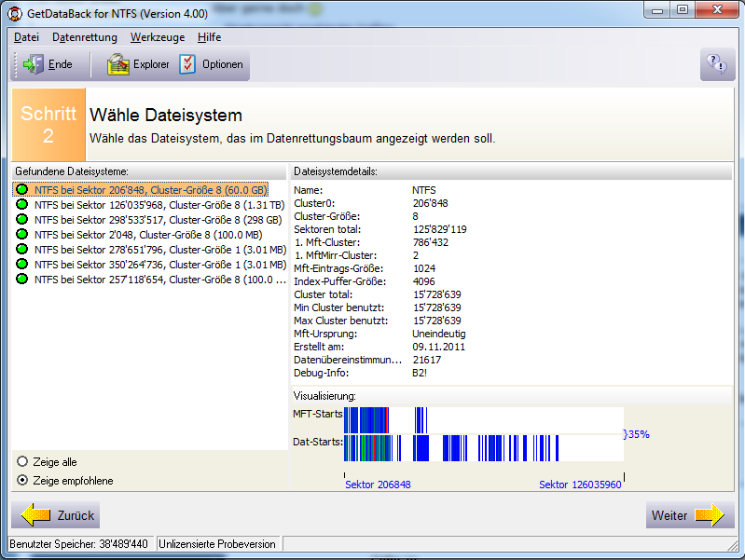The image size is (745, 560).
Task: Click the Sektor 206848 label
Action: click(x=378, y=485)
